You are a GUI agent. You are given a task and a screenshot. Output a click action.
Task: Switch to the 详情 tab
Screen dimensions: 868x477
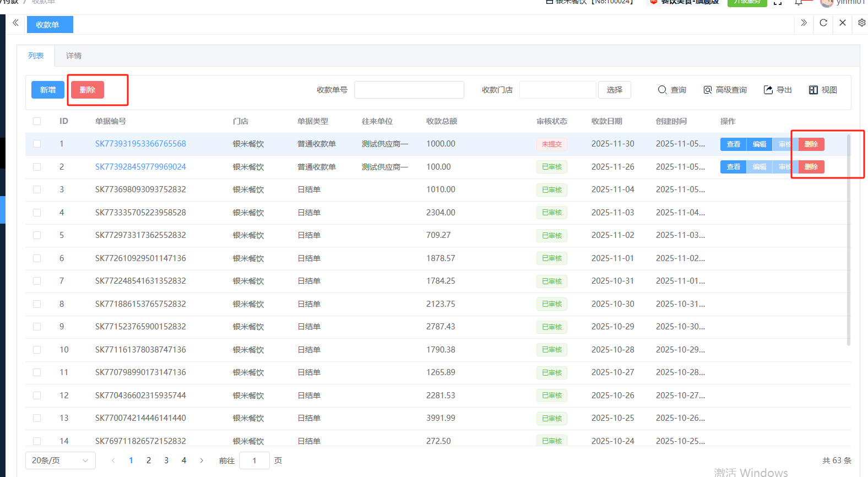(x=74, y=56)
